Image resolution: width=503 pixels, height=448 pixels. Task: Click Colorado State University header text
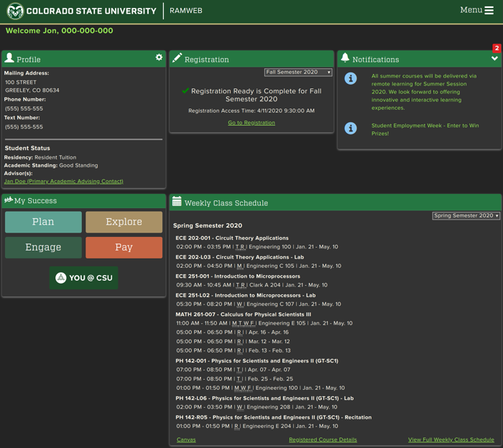click(x=91, y=11)
